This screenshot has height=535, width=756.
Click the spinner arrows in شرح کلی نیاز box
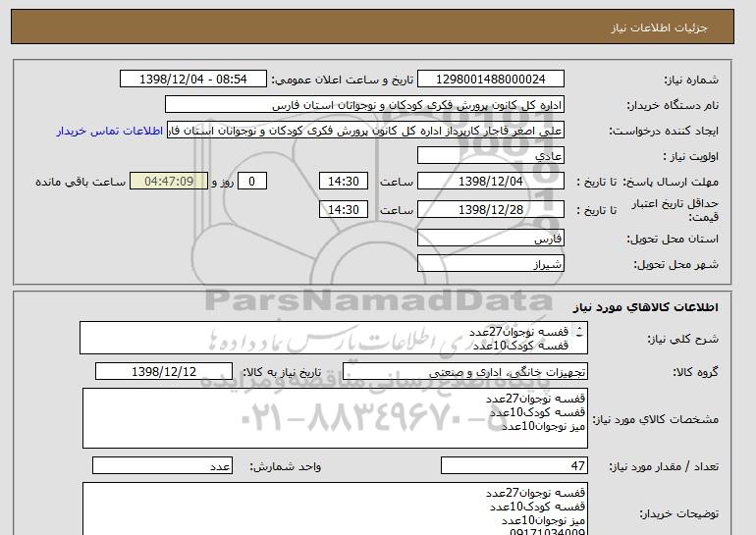[x=579, y=332]
